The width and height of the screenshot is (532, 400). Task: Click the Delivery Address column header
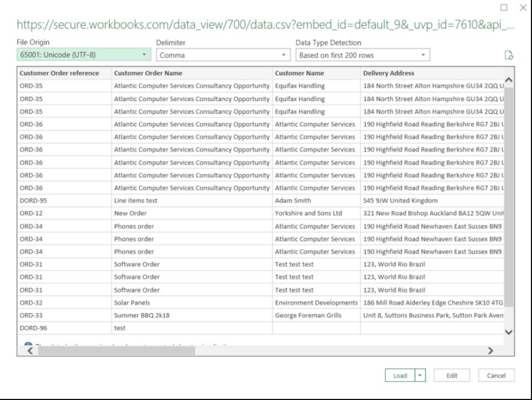click(x=388, y=73)
